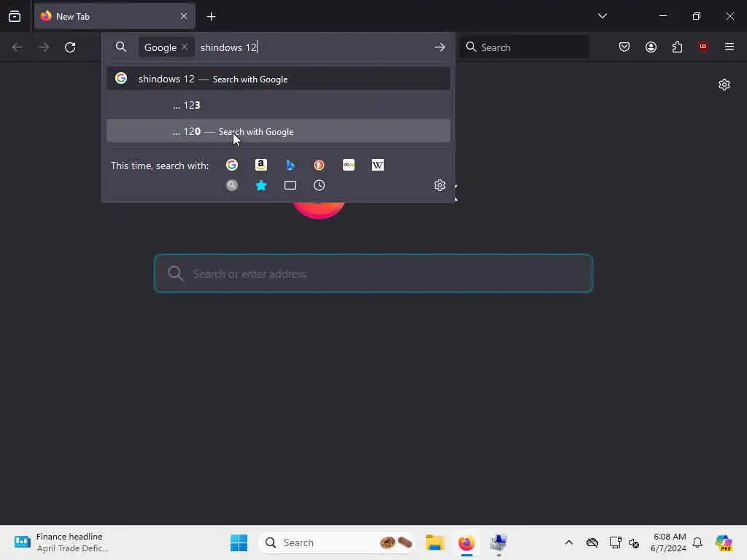The width and height of the screenshot is (747, 560).
Task: Search with DuckDuckGo one-off engine icon
Action: pos(320,165)
